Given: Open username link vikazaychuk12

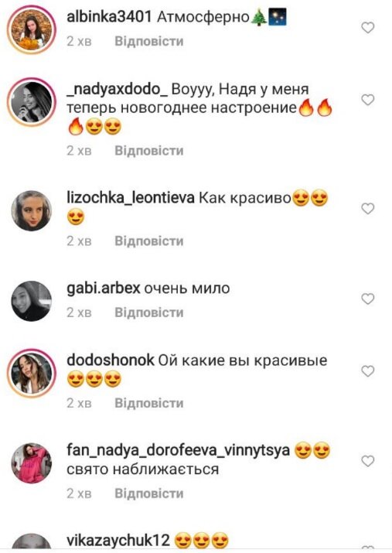Looking at the screenshot, I should tap(118, 541).
